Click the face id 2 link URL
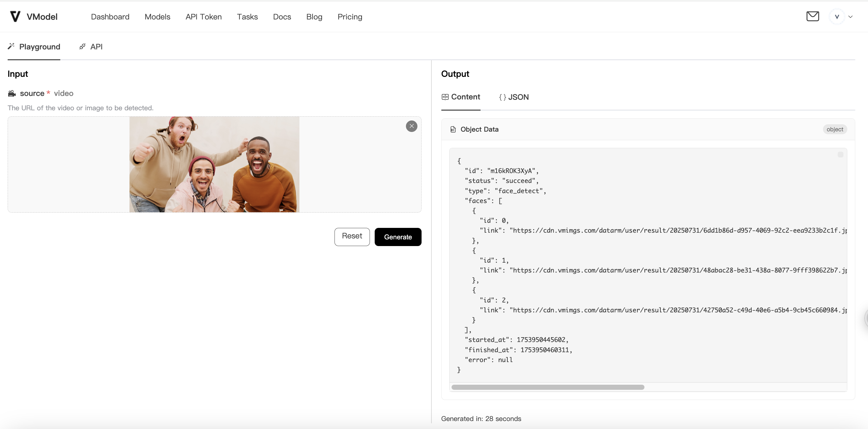This screenshot has width=868, height=429. click(678, 310)
